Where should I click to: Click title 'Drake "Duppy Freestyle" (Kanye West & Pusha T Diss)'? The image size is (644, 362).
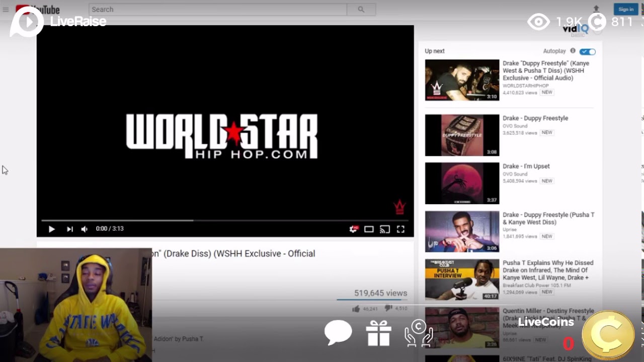pyautogui.click(x=546, y=71)
